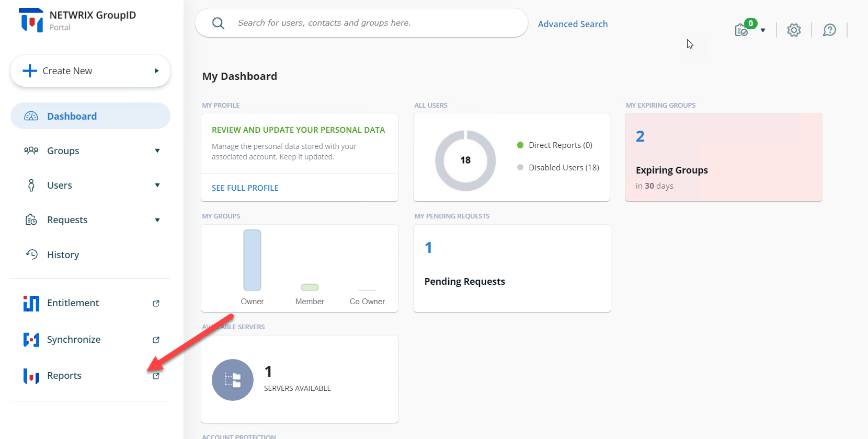Click the 1 SERVERS AVAILABLE text
Screen dimensions: 868x439
297,379
